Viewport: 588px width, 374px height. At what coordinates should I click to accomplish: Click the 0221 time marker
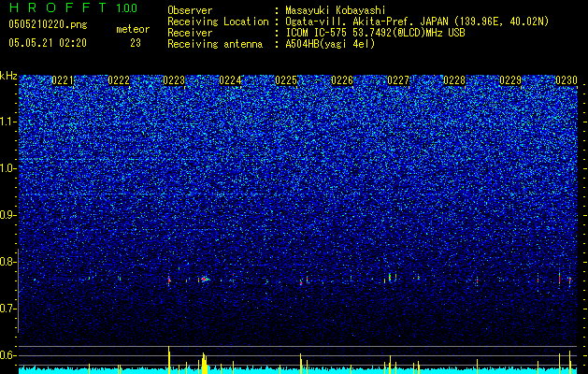point(63,80)
